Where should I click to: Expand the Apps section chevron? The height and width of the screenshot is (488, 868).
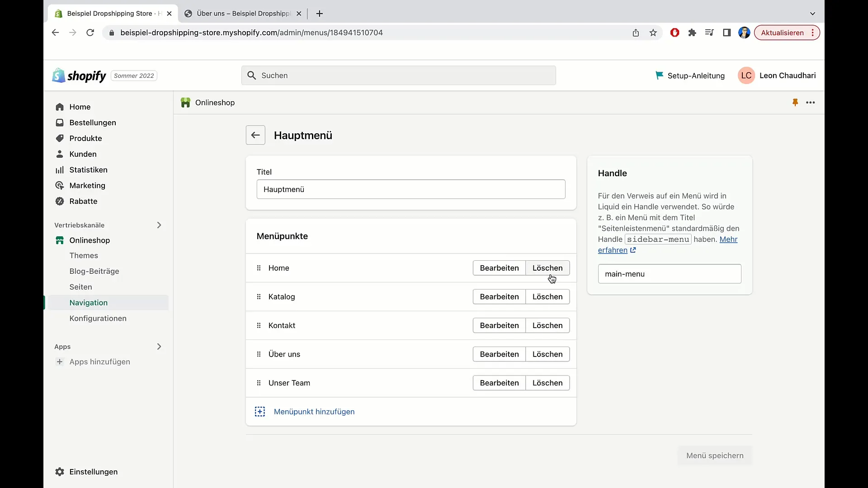point(159,346)
